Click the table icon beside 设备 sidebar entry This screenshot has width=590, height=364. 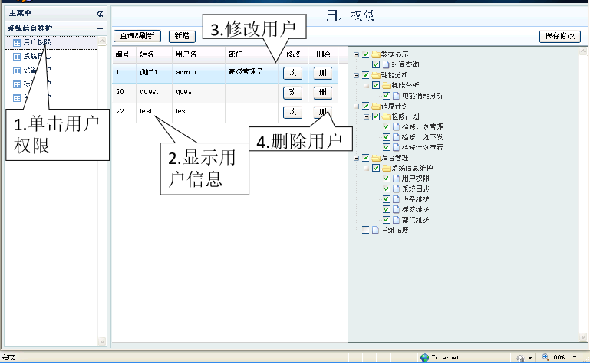[17, 71]
